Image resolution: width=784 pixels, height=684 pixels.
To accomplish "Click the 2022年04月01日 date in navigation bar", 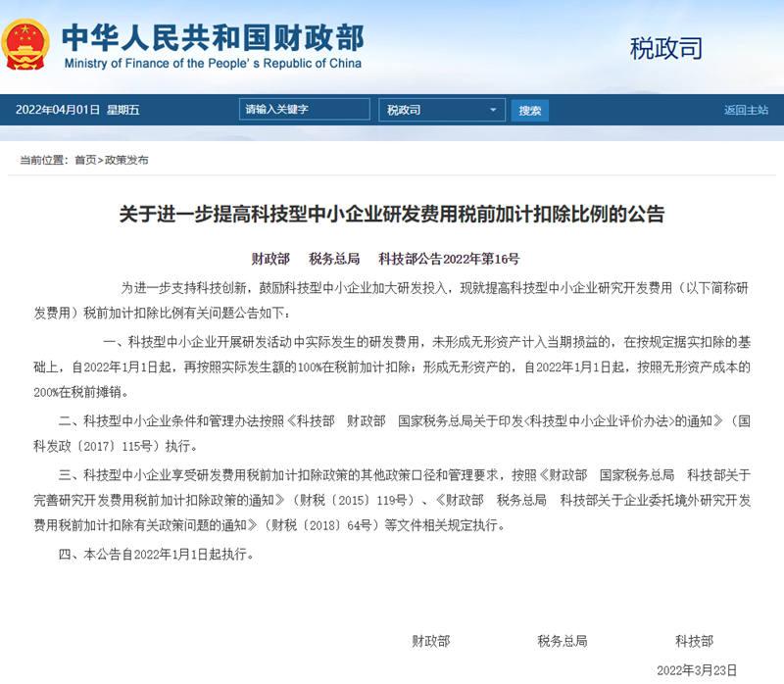I will pyautogui.click(x=77, y=110).
